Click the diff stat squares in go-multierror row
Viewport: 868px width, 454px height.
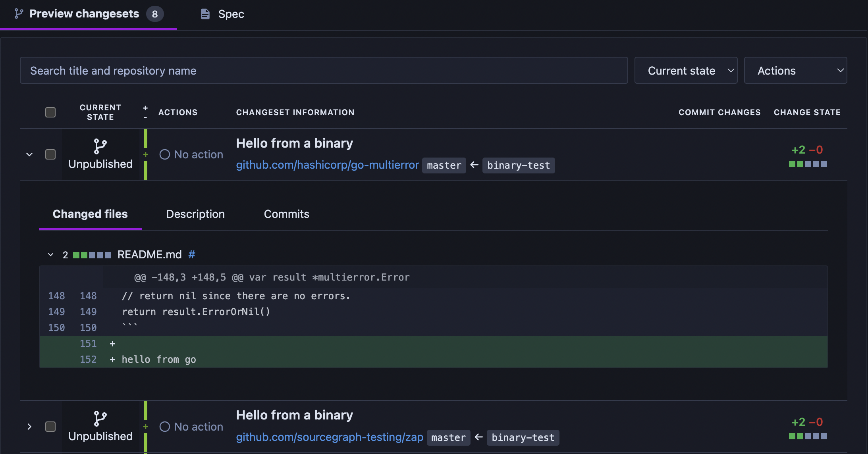[x=808, y=164]
